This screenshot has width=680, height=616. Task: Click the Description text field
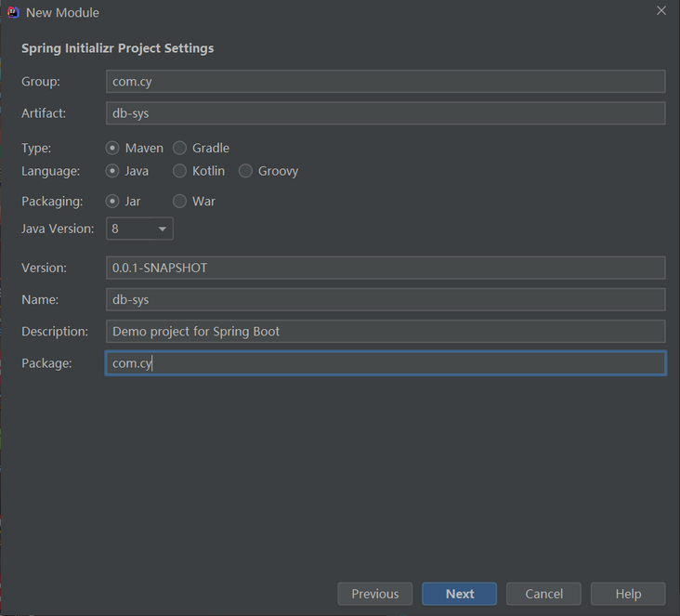(x=386, y=331)
